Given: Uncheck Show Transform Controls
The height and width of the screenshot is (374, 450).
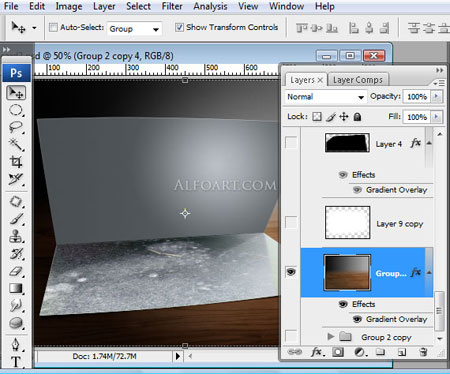Looking at the screenshot, I should click(179, 27).
